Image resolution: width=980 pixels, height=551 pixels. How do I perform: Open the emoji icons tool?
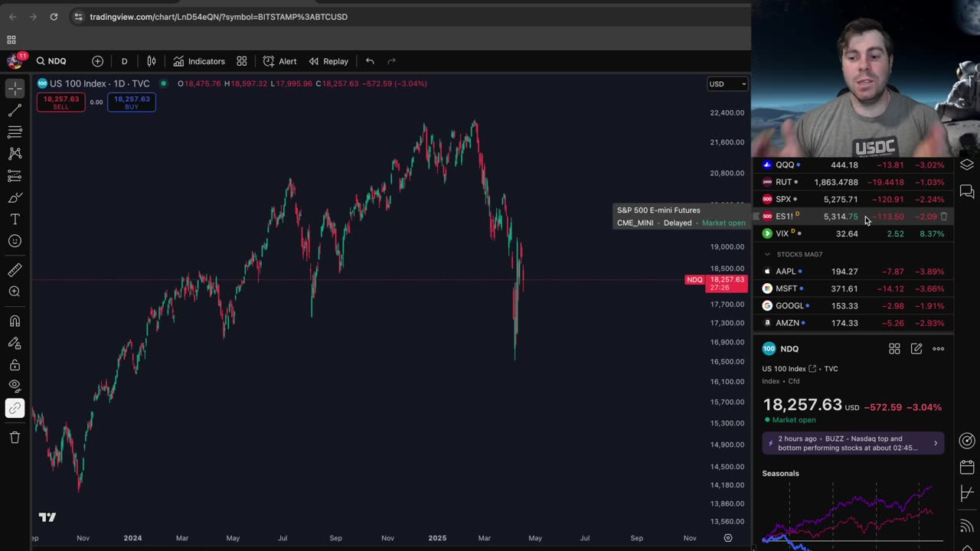[15, 241]
